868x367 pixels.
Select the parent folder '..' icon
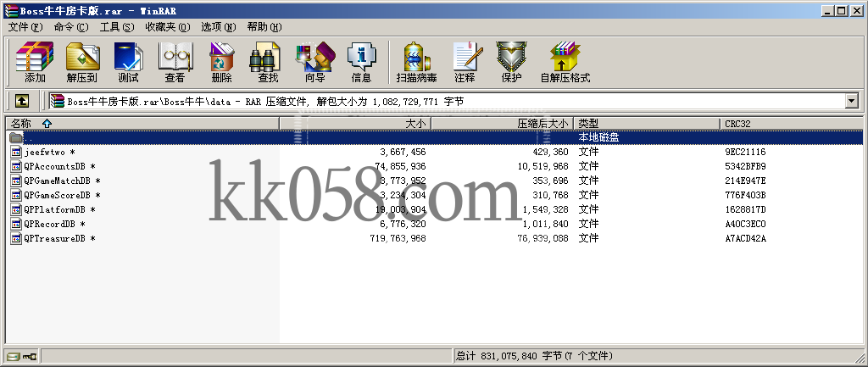click(x=16, y=137)
